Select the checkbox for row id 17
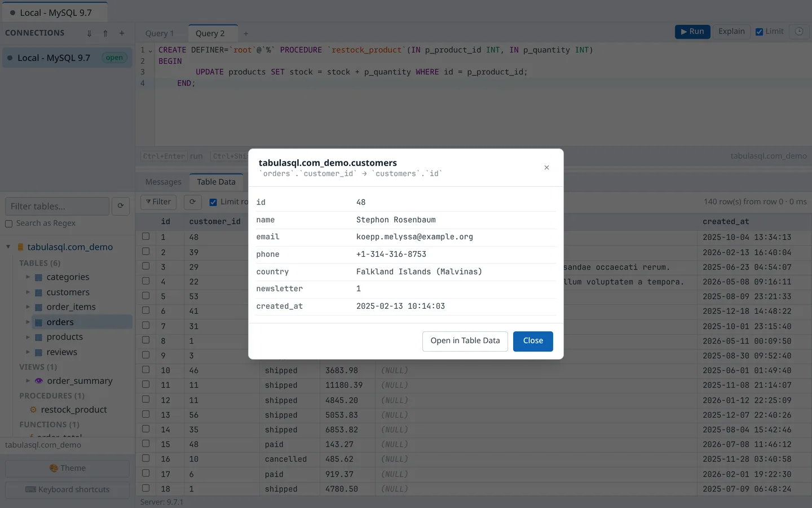The height and width of the screenshot is (508, 812). [145, 474]
